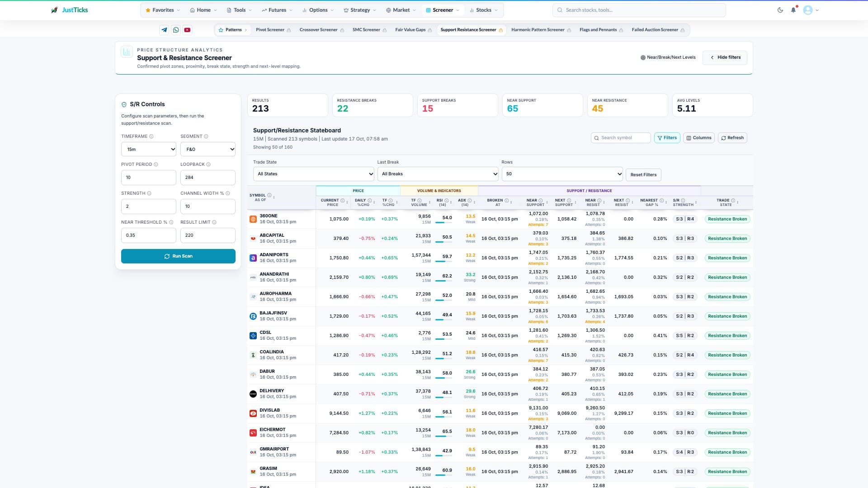Click the Search symbol field
The image size is (868, 488).
coord(621,138)
